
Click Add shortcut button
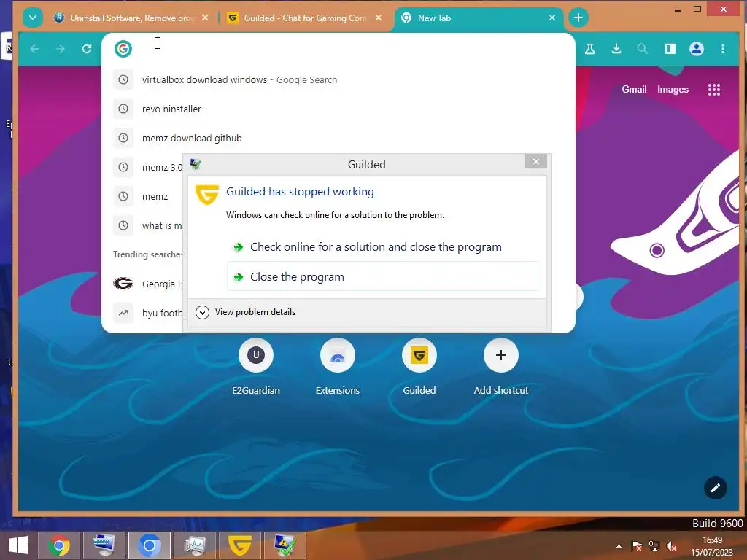click(501, 367)
